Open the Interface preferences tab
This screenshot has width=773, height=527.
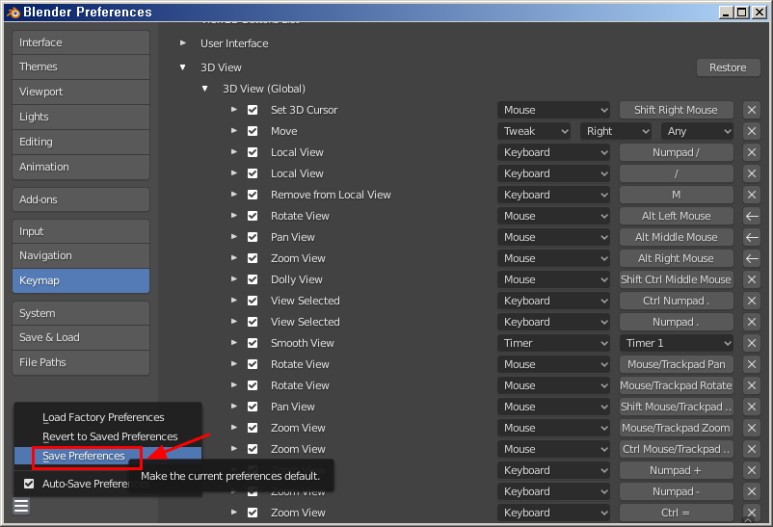[81, 42]
